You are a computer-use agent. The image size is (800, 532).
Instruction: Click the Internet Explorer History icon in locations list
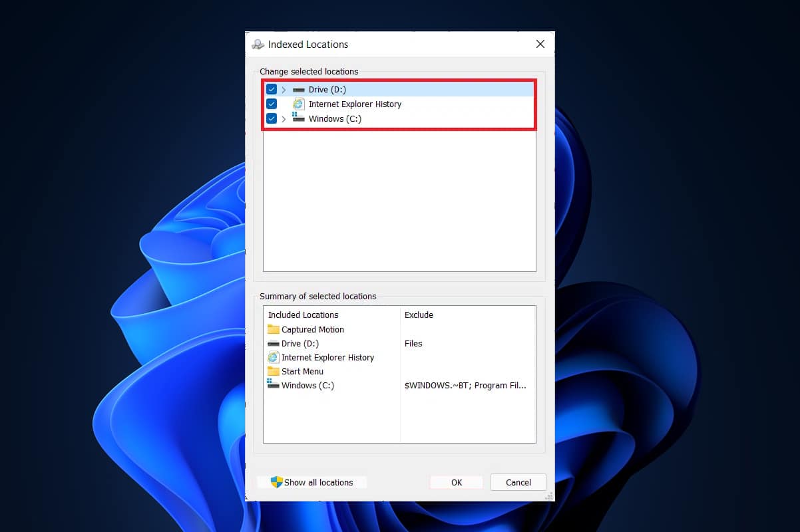pyautogui.click(x=298, y=104)
